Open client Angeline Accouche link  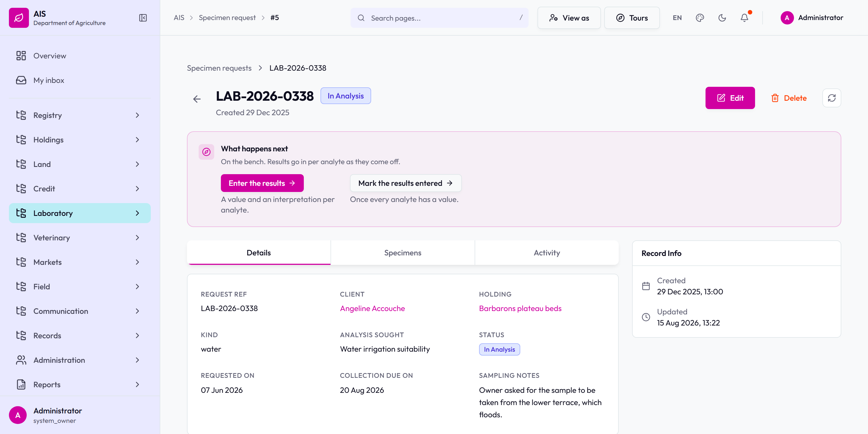point(372,308)
